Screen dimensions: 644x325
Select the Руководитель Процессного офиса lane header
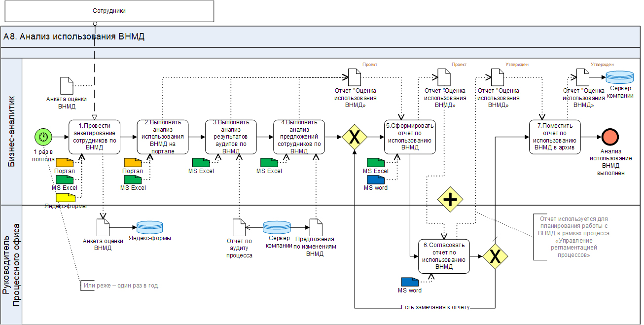tap(11, 265)
